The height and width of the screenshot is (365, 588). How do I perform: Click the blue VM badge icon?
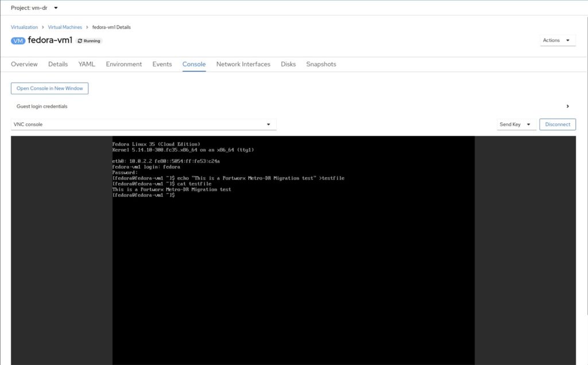point(18,41)
